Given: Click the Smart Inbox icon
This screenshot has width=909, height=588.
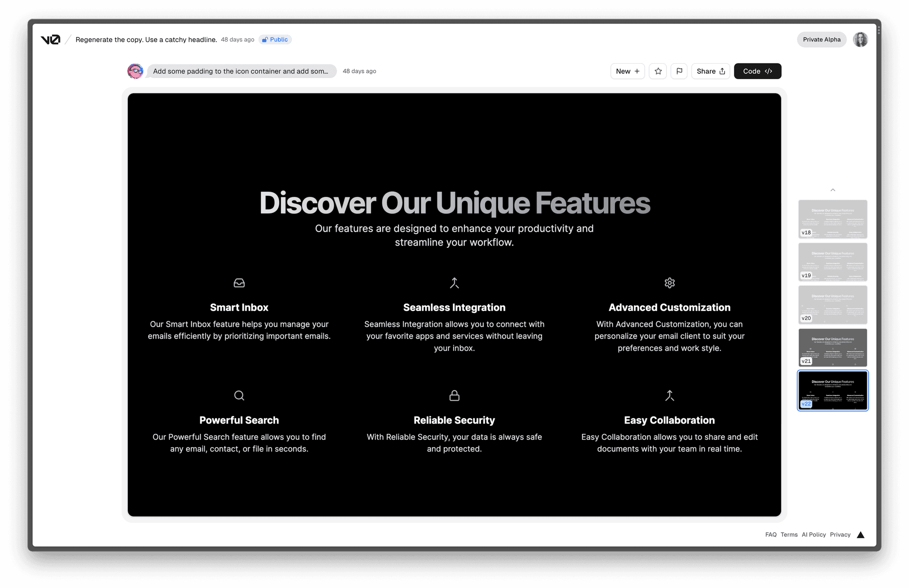Looking at the screenshot, I should click(239, 283).
